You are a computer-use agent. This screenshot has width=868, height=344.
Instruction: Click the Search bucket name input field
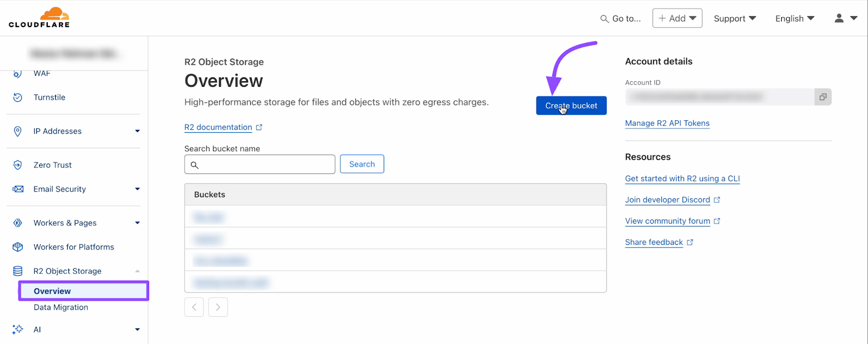[260, 164]
